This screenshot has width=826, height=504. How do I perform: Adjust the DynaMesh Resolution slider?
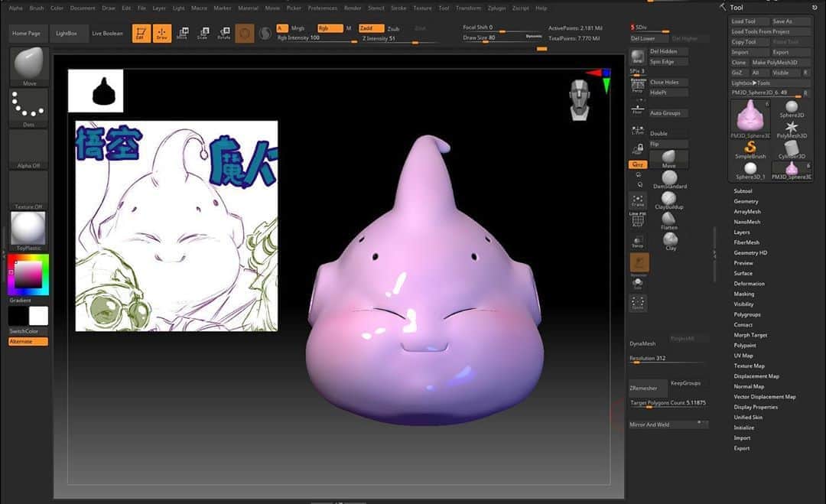click(666, 359)
